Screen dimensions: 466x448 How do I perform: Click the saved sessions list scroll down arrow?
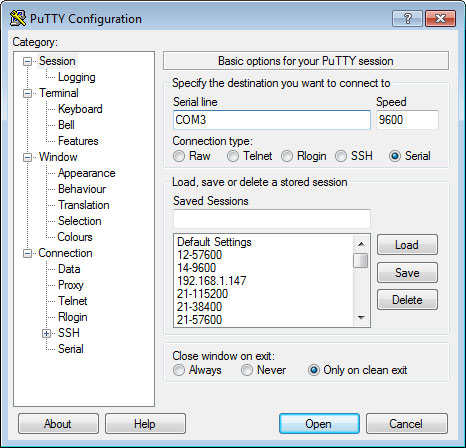pyautogui.click(x=361, y=318)
